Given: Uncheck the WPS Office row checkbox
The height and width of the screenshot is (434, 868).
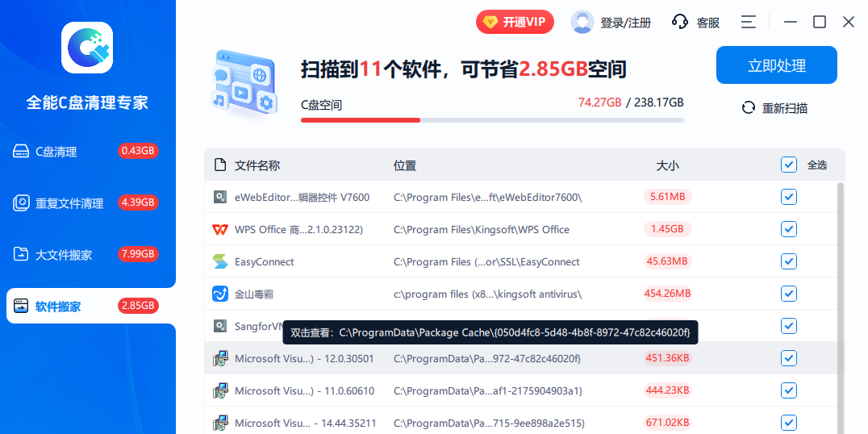Looking at the screenshot, I should click(789, 229).
